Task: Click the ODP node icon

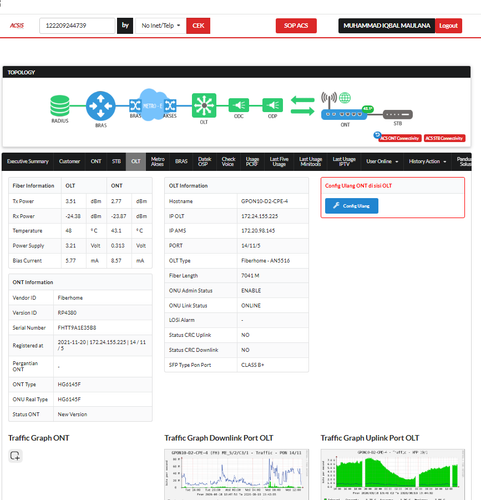Action: point(273,105)
